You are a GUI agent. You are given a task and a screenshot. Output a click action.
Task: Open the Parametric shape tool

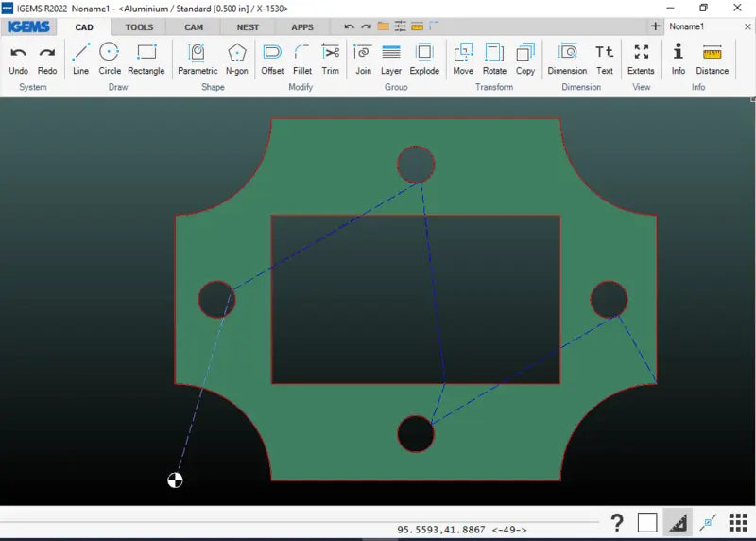click(x=198, y=58)
